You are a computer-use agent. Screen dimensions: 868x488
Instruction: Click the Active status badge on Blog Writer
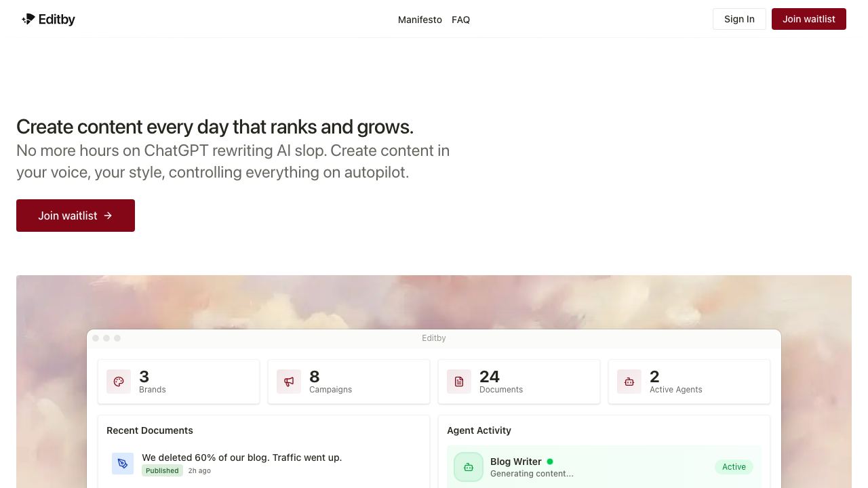[734, 467]
